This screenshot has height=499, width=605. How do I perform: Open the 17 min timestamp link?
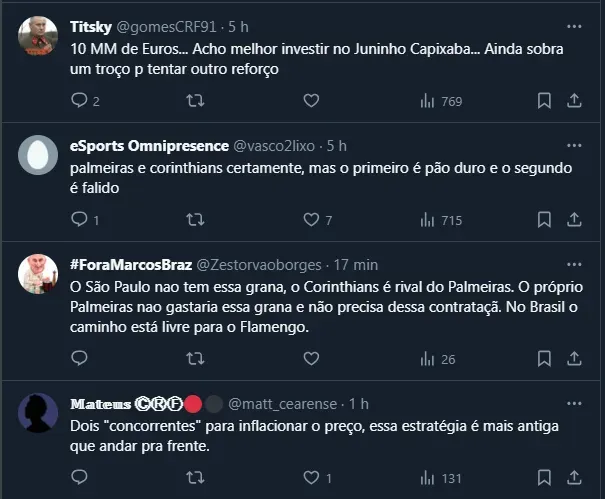tap(356, 265)
